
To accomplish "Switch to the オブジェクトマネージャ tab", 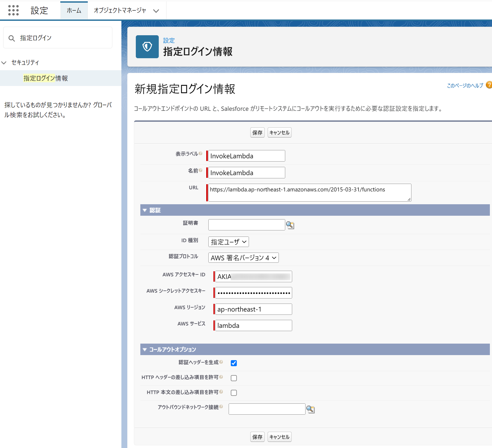I will click(120, 10).
